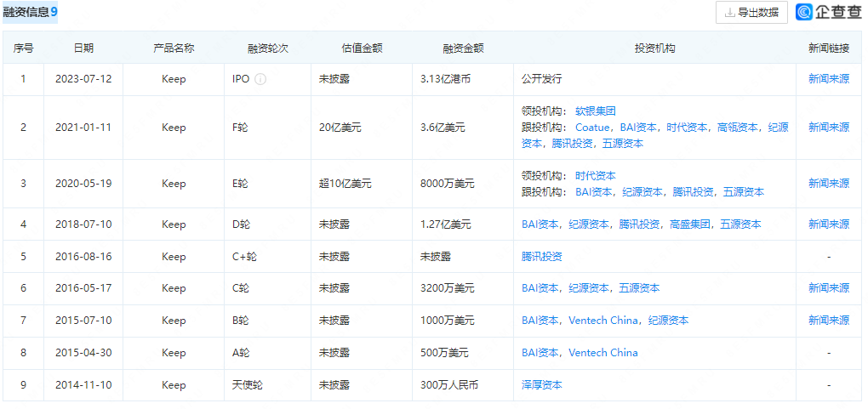
Task: Open 泽厚资本 angel investor link
Action: 542,384
